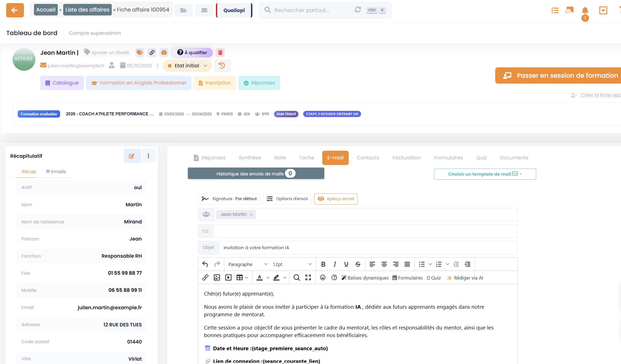Viewport: 621px width, 364px height.
Task: Justify text alignment
Action: pyautogui.click(x=407, y=264)
